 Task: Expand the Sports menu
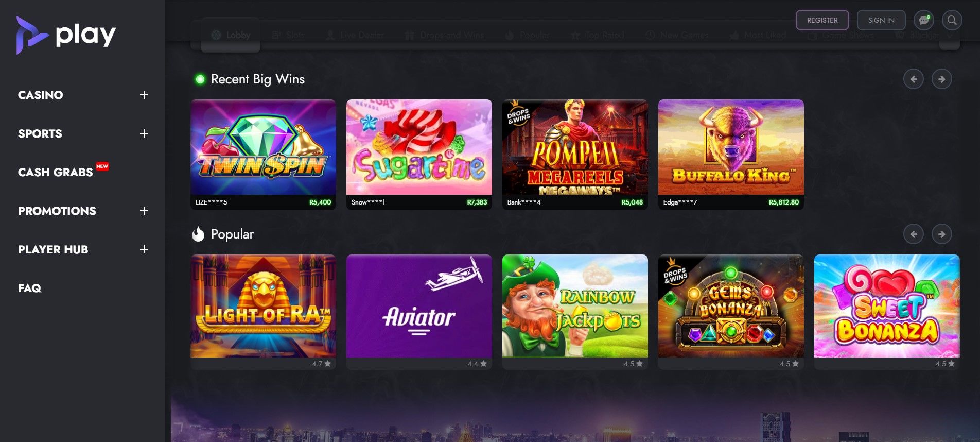coord(144,133)
